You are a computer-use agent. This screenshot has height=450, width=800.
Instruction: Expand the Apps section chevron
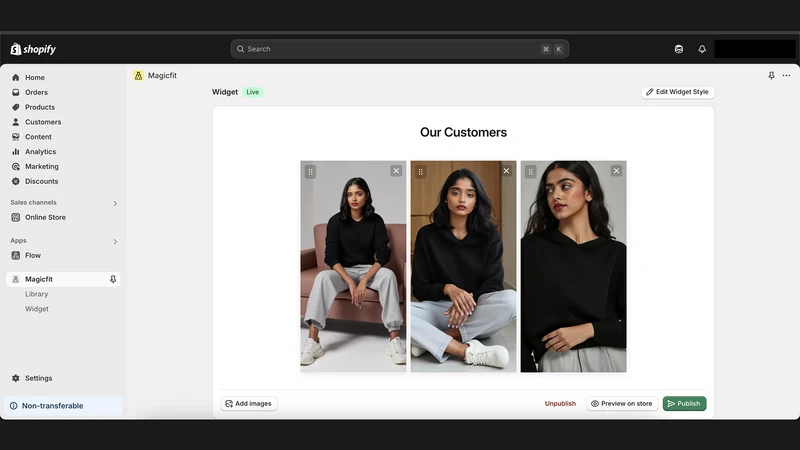pyautogui.click(x=115, y=241)
